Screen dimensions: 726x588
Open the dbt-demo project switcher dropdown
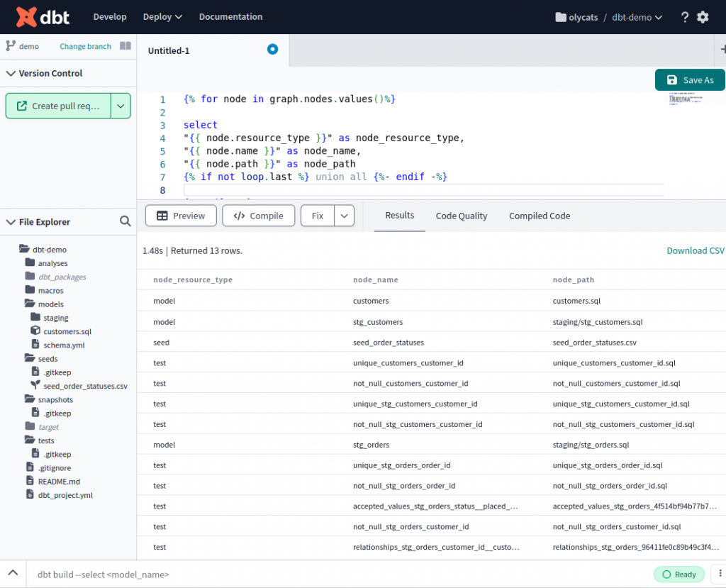point(637,17)
